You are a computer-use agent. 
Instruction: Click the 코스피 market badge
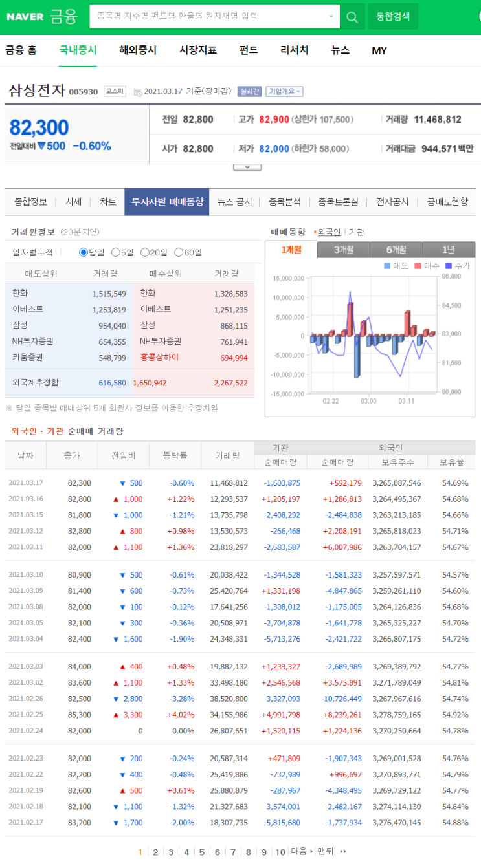click(115, 91)
